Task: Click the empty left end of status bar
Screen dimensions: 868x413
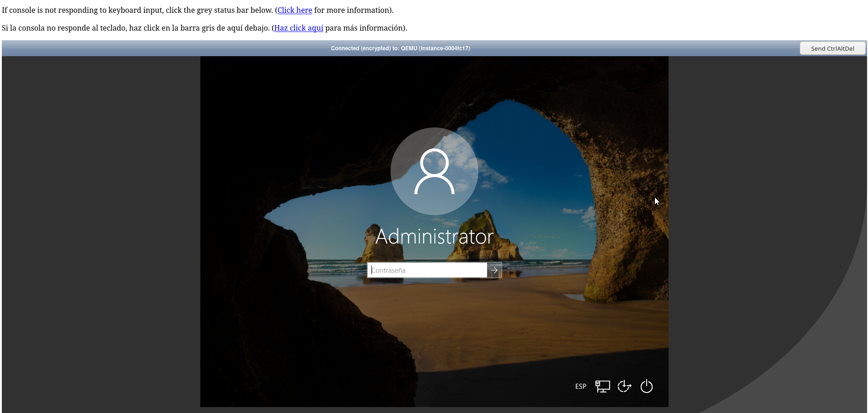Action: pos(91,48)
